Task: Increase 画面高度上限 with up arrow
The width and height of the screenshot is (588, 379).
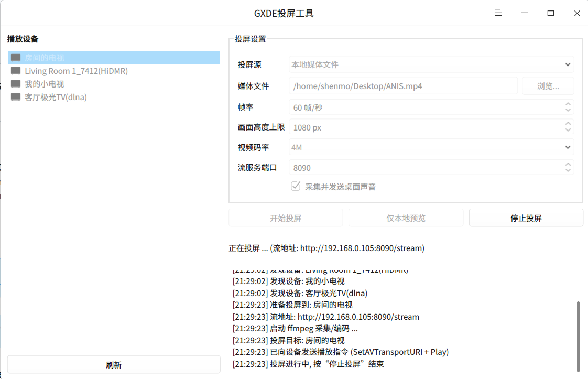Action: [x=568, y=124]
